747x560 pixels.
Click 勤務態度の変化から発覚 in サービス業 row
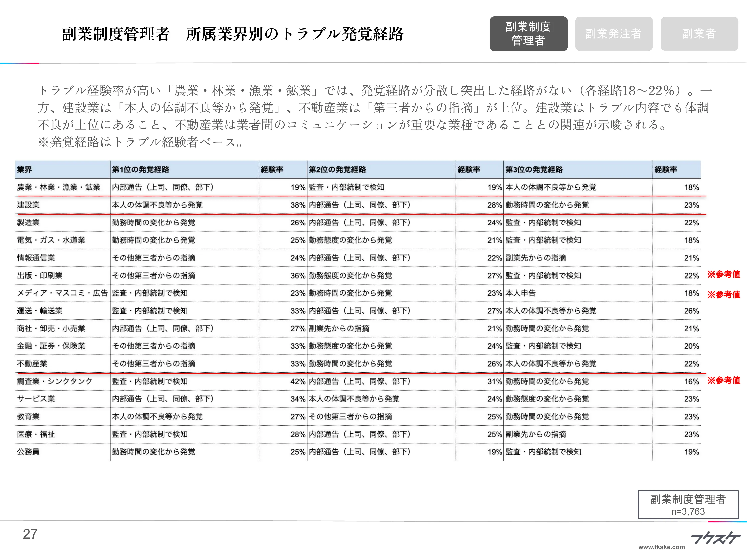pyautogui.click(x=547, y=399)
